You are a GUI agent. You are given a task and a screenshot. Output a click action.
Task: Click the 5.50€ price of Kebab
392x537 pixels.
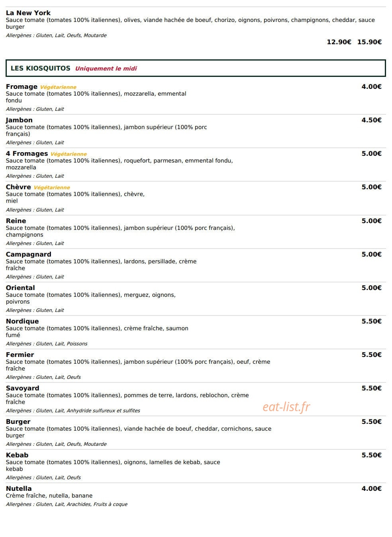(x=371, y=455)
